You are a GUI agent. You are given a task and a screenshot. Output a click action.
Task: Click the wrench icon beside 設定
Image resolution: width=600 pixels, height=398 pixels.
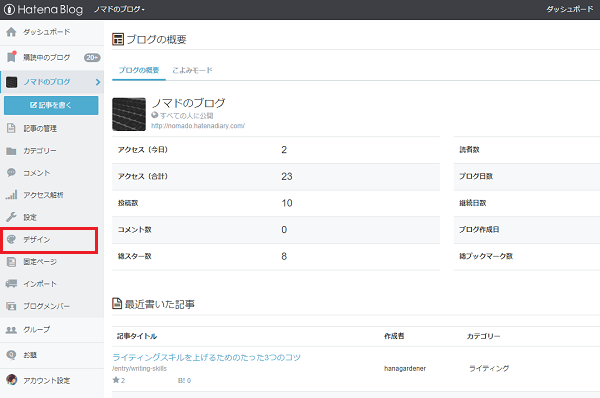11,217
